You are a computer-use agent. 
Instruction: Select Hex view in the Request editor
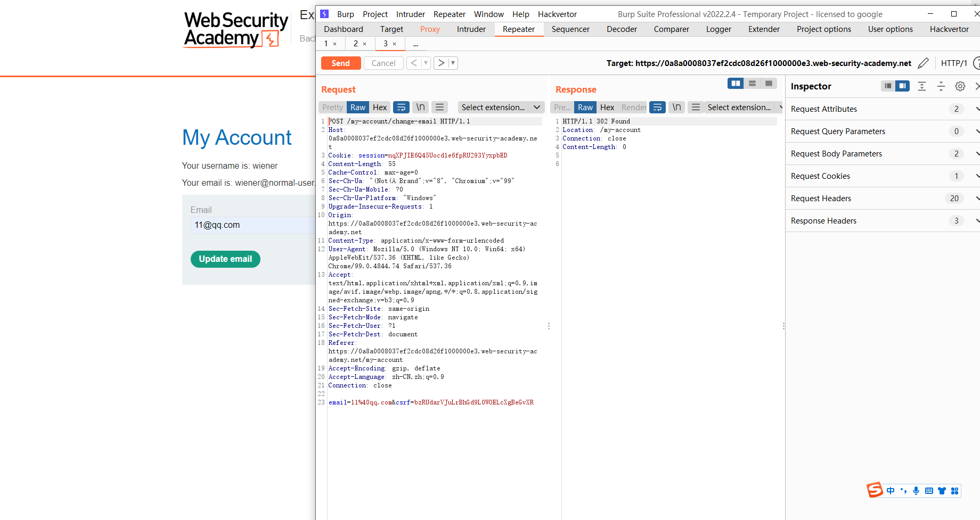[380, 108]
